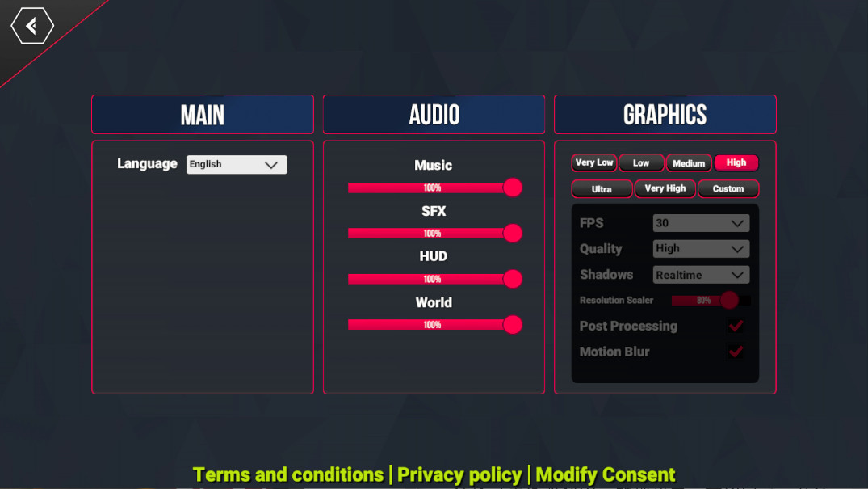Switch to the Medium graphics preset

click(x=689, y=163)
